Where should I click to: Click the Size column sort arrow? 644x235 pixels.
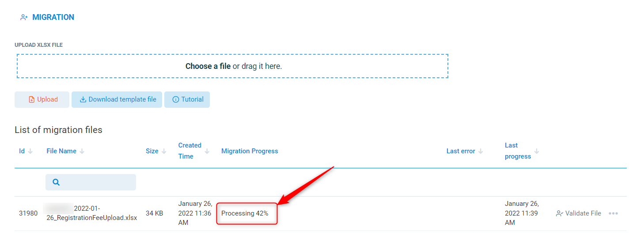click(x=164, y=151)
